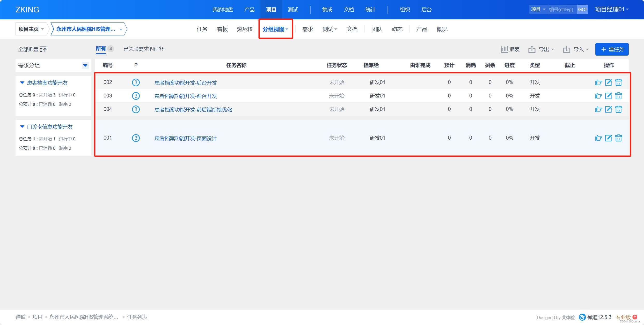Switch to 看板 tab

222,29
